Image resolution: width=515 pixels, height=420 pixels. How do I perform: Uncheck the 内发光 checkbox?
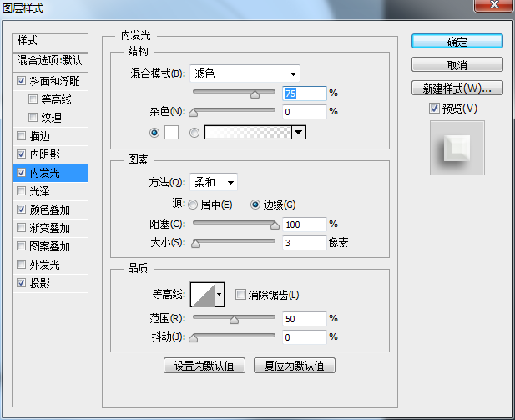[x=22, y=173]
